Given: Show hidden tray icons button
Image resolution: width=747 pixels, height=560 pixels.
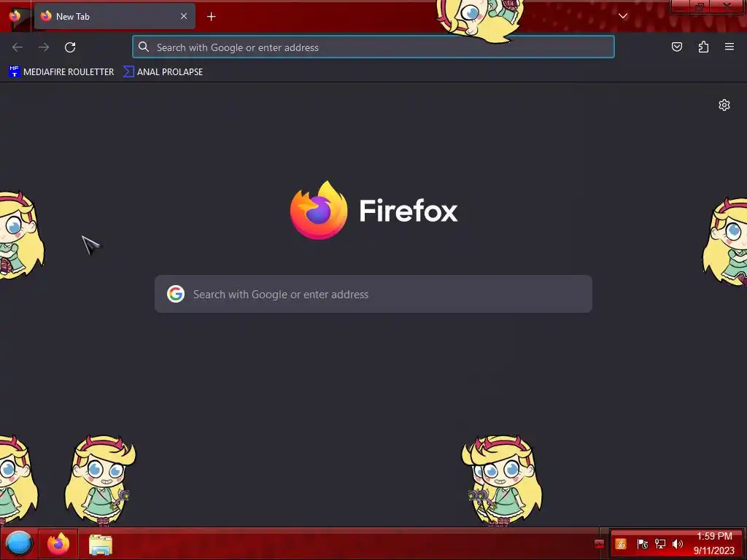Looking at the screenshot, I should (x=600, y=544).
